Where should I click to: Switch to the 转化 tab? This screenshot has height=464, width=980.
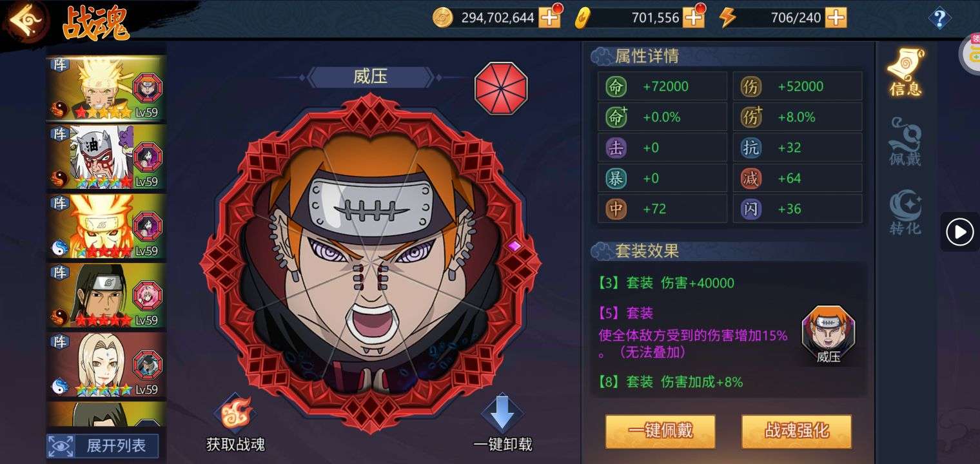tap(905, 211)
